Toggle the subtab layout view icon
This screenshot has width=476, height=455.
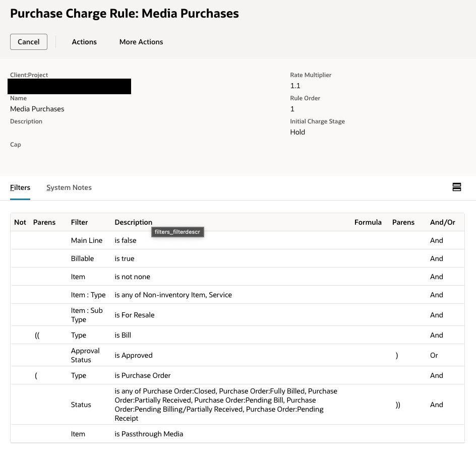tap(456, 187)
